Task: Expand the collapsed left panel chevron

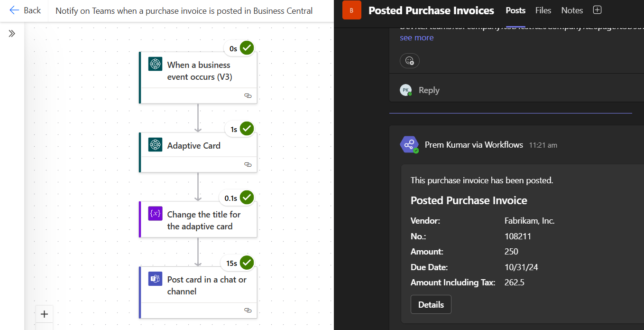Action: [x=12, y=34]
